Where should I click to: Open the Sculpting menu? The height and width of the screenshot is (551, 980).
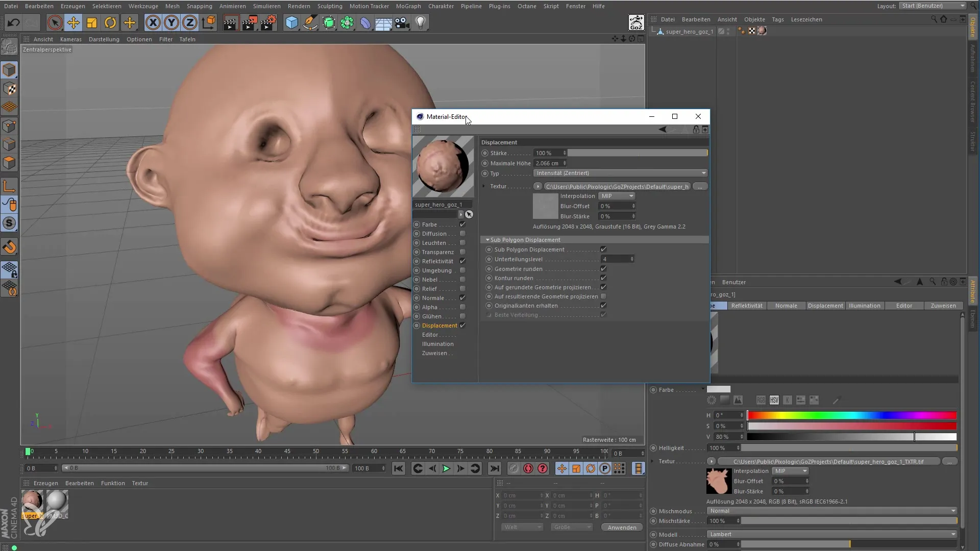330,6
